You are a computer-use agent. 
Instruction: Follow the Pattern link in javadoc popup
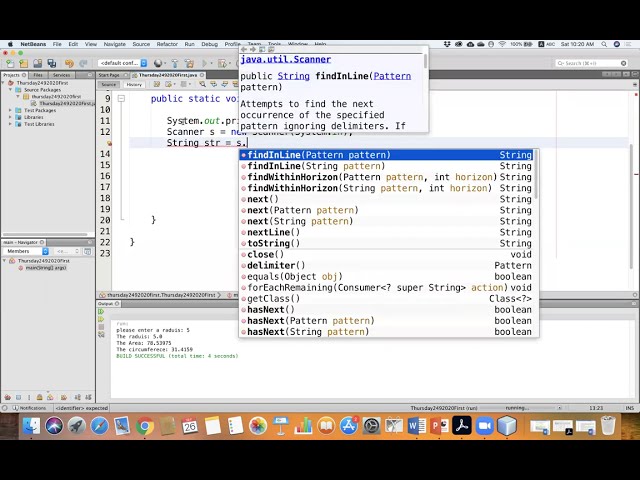392,76
